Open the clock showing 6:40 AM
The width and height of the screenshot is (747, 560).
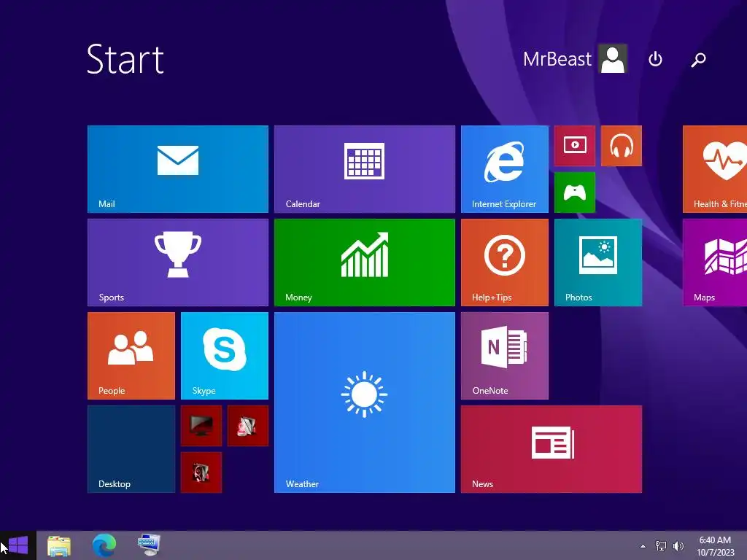point(715,546)
